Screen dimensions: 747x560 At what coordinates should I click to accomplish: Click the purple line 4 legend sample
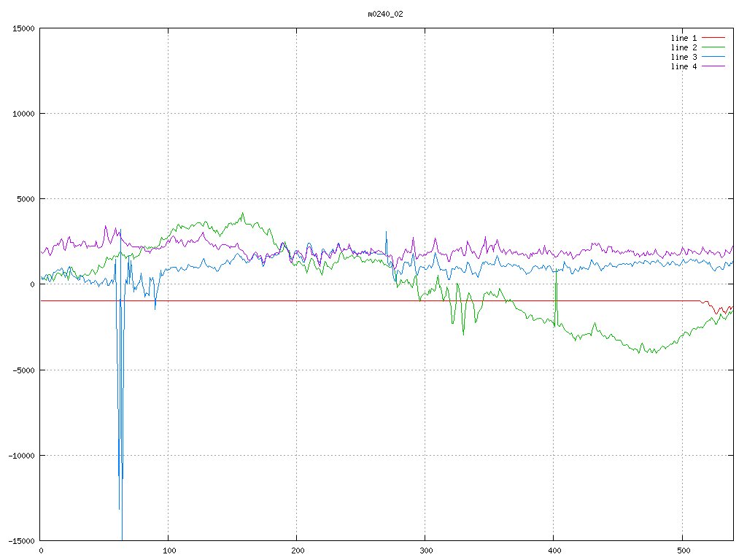coord(713,66)
